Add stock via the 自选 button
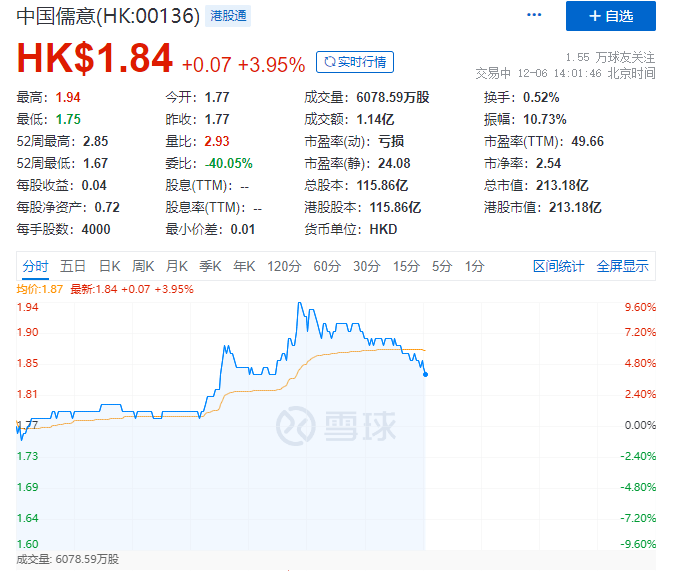Image resolution: width=680 pixels, height=571 pixels. point(611,16)
